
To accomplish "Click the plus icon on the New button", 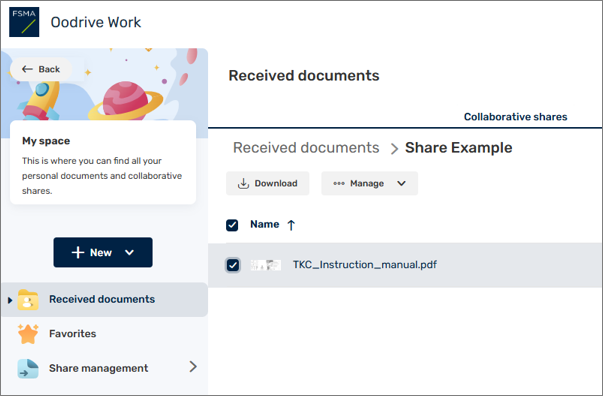I will 78,252.
